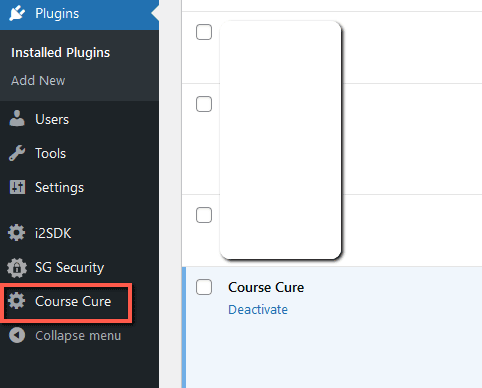Click the i2SDK gear icon
This screenshot has height=388, width=482.
(16, 233)
